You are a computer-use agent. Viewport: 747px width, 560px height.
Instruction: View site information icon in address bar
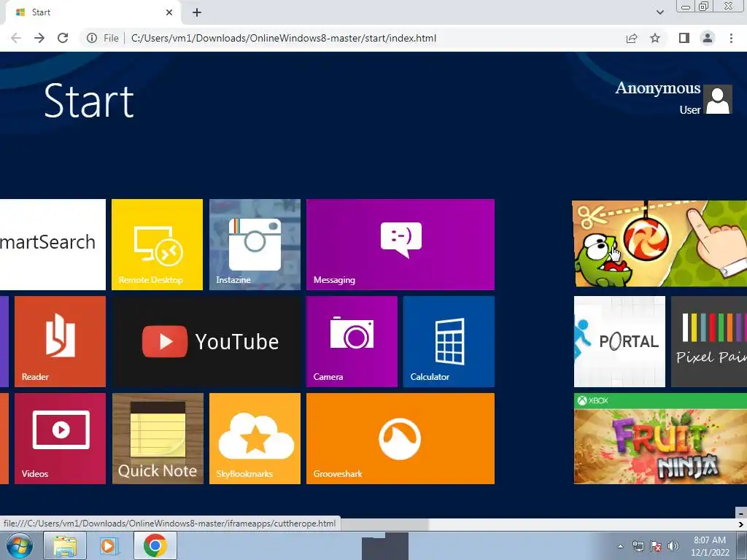click(x=92, y=38)
